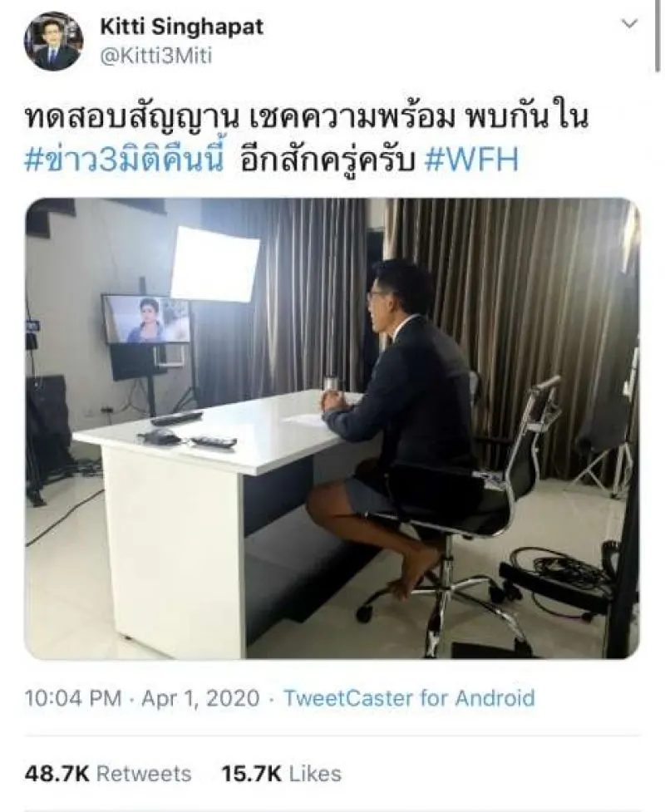Click the softbox light in the photo

pyautogui.click(x=215, y=264)
